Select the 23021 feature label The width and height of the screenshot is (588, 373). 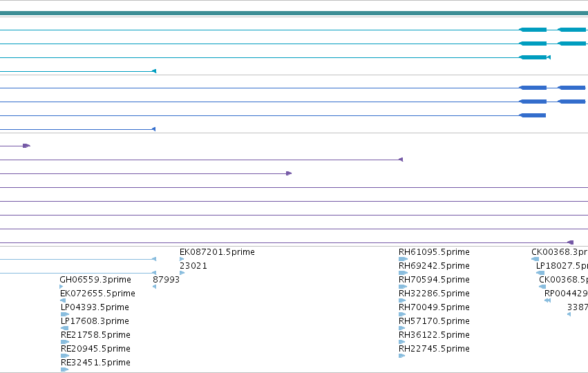pos(193,266)
